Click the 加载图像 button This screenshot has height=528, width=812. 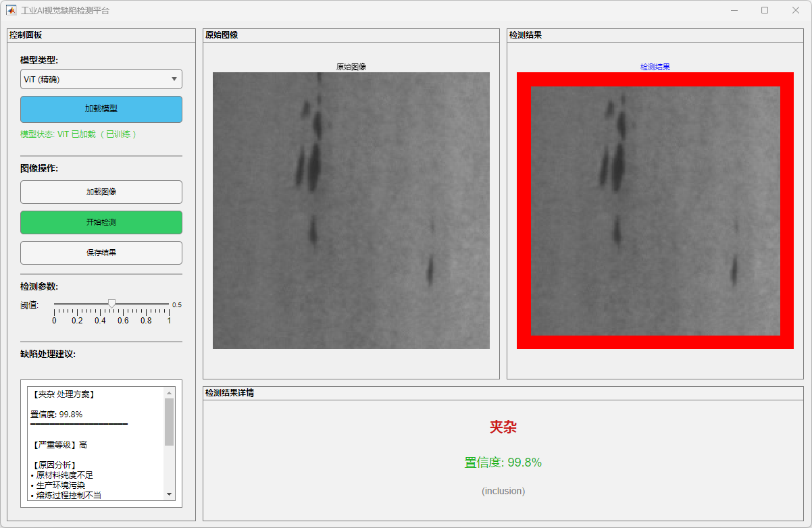(x=101, y=192)
